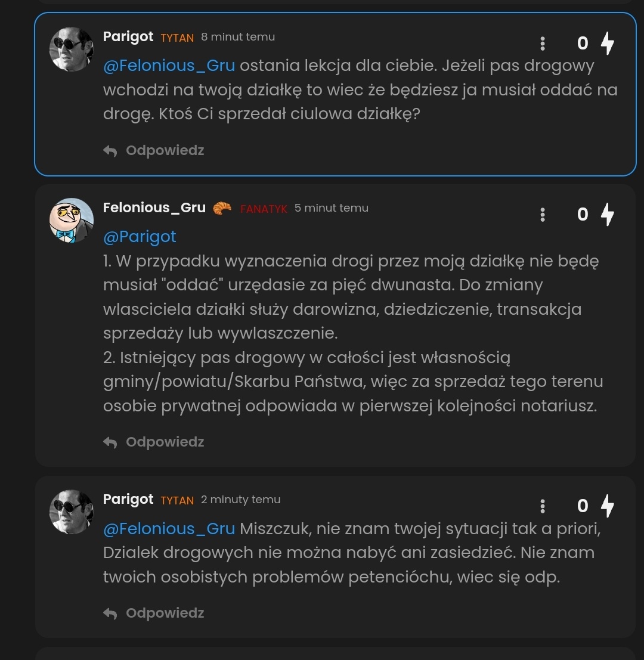The width and height of the screenshot is (644, 660).
Task: Open three-dot menu on Parigot's 2-minute-old comment
Action: pyautogui.click(x=542, y=506)
